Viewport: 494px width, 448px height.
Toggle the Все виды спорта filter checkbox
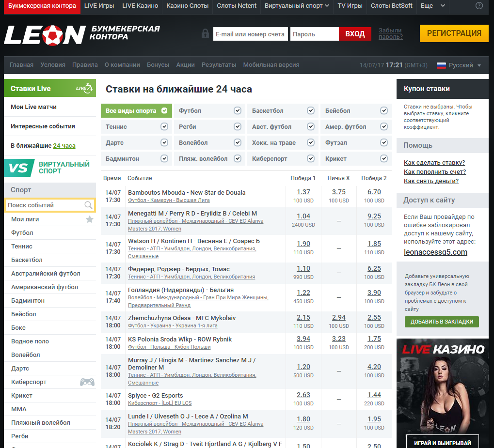coord(164,110)
